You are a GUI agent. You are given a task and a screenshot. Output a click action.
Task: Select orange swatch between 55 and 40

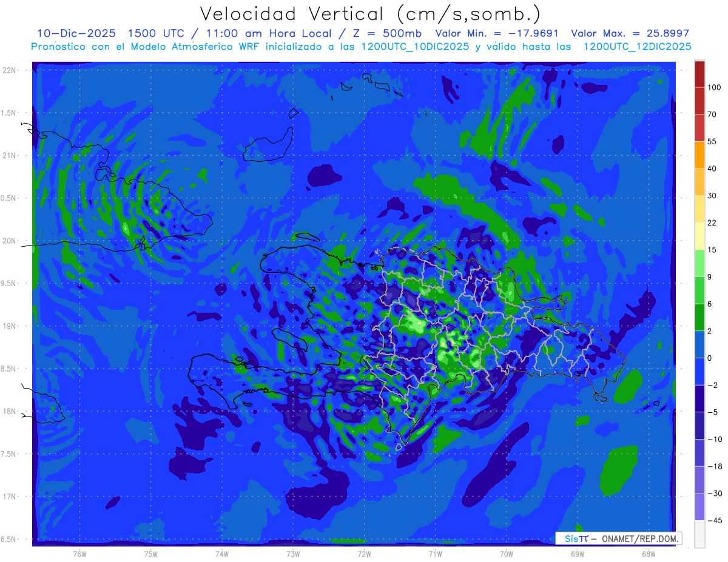click(x=699, y=155)
